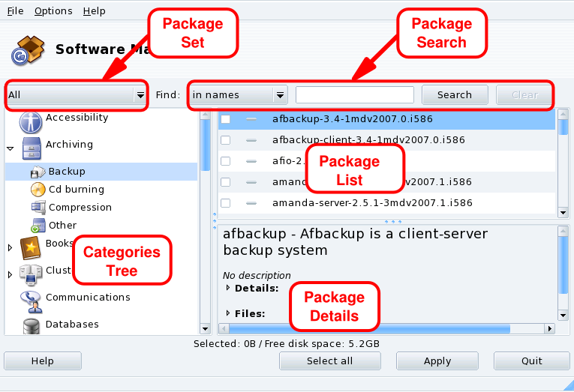Screen dimensions: 574x392
Task: Click the Compression category icon
Action: click(x=38, y=208)
